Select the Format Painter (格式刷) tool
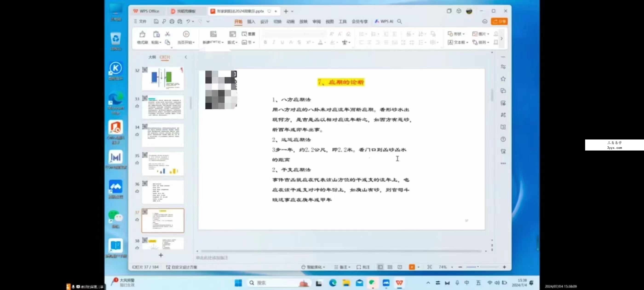The image size is (644, 290). pos(142,38)
